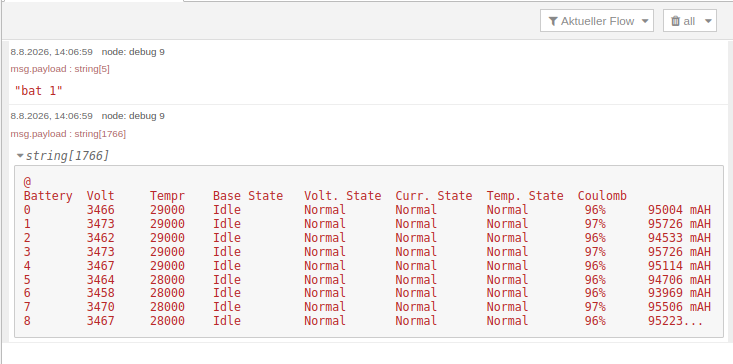This screenshot has width=733, height=364.
Task: Collapse the string[1766] disclosure triangle
Action: (20, 156)
